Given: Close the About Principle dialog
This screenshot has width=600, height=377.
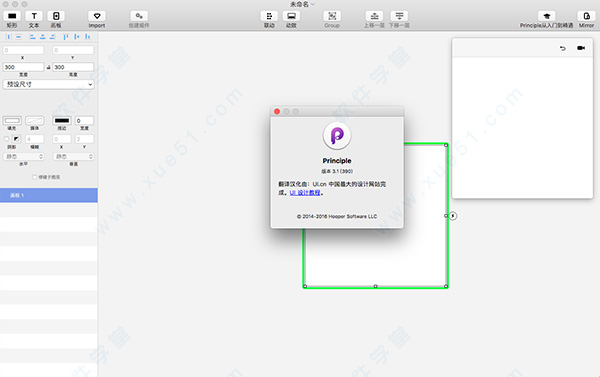Looking at the screenshot, I should click(277, 111).
